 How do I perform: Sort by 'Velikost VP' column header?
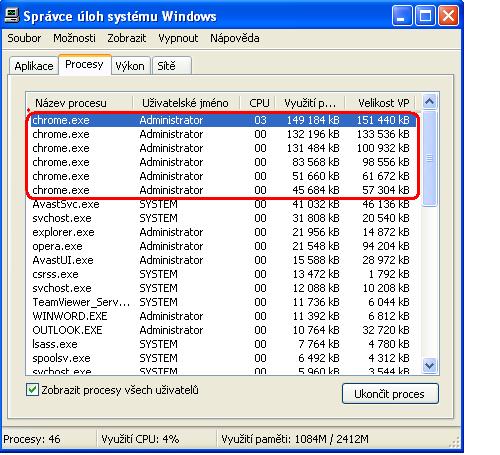click(381, 103)
